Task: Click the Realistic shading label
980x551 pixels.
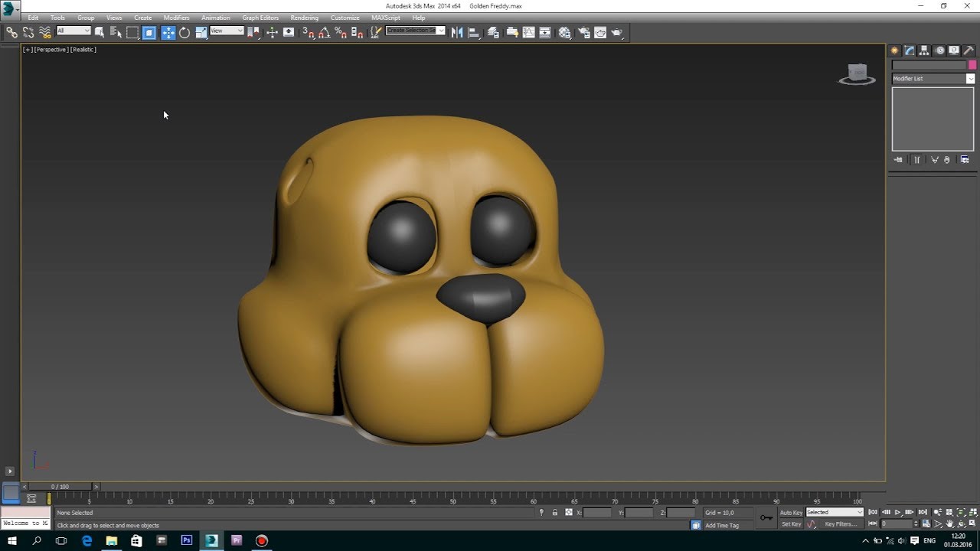Action: [83, 50]
